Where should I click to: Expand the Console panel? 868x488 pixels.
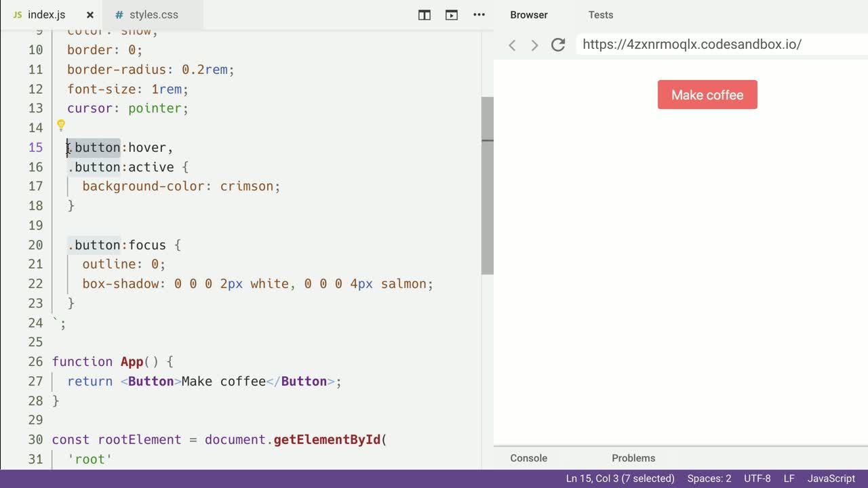(528, 458)
